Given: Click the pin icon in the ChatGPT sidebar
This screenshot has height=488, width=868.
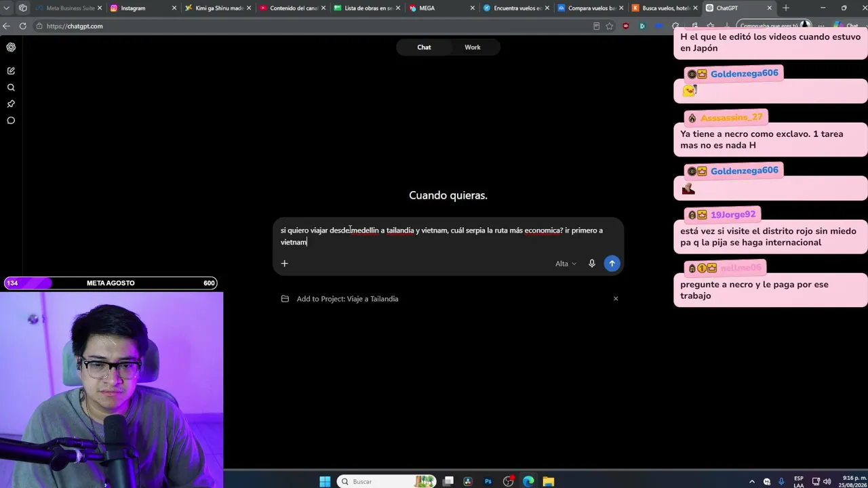Looking at the screenshot, I should [x=11, y=104].
